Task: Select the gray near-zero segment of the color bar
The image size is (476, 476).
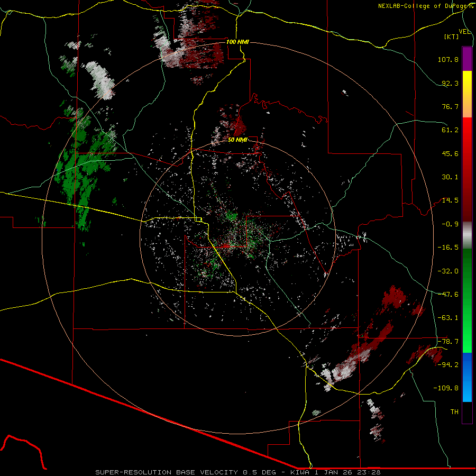Action: (x=467, y=235)
